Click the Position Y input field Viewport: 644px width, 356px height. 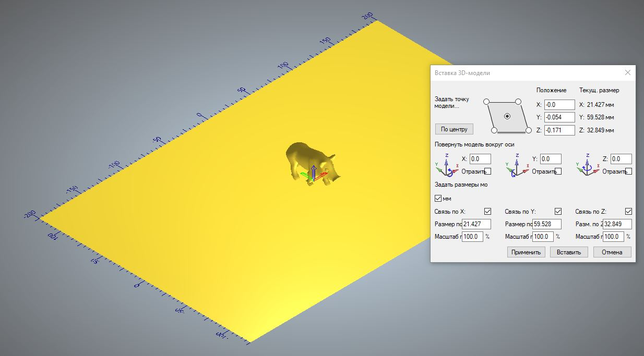tap(559, 117)
